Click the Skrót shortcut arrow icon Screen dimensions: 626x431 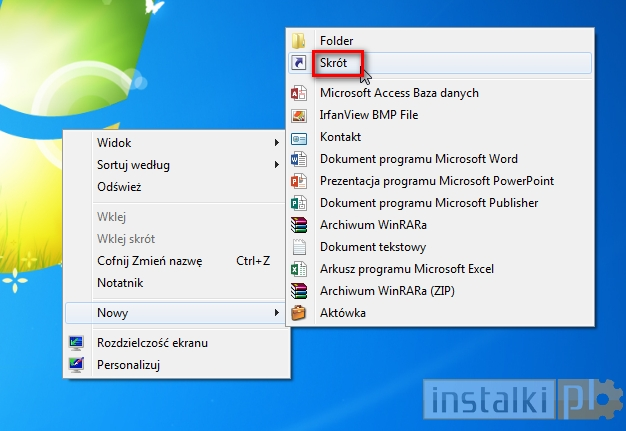click(x=298, y=63)
